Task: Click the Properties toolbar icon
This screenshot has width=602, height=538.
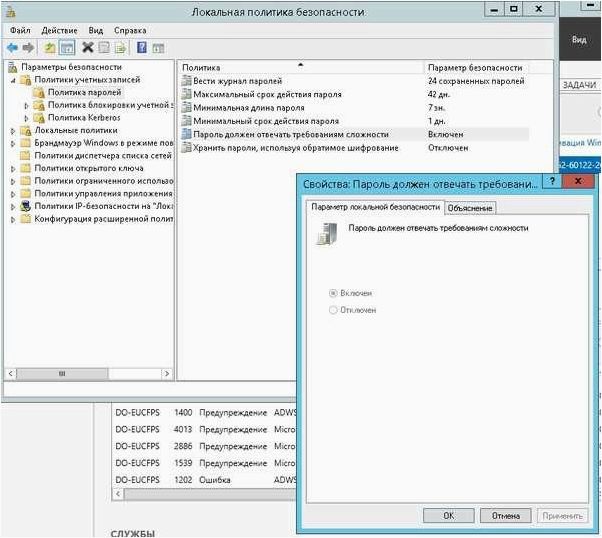Action: point(104,48)
